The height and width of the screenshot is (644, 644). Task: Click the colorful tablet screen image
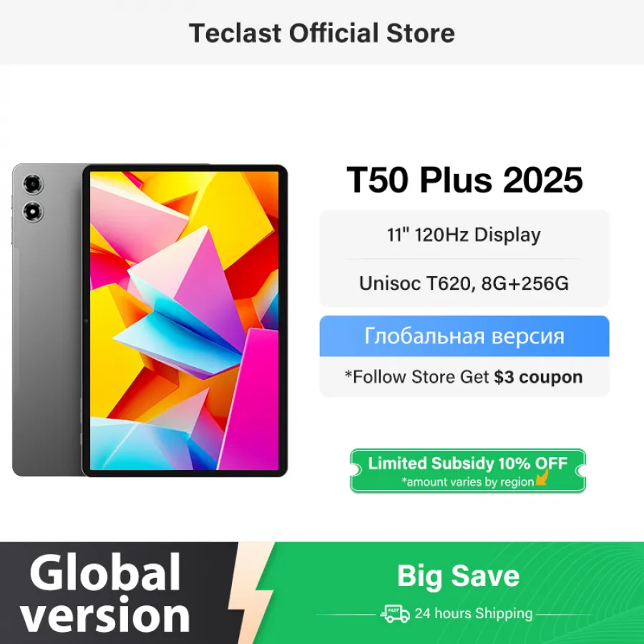(x=184, y=321)
